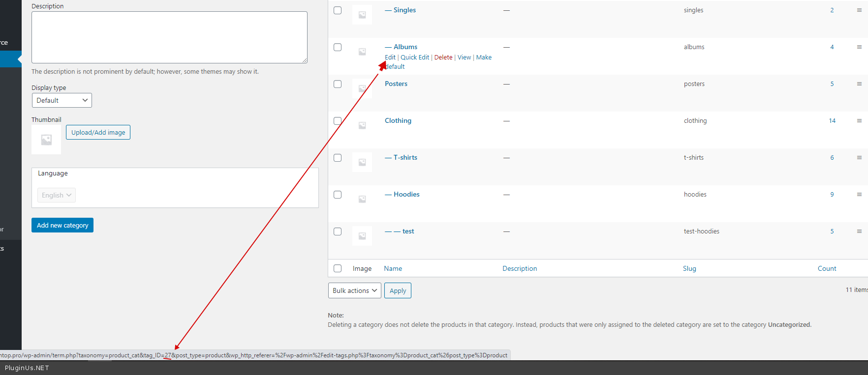Click Quick Edit link under Albums
The image size is (868, 375).
tap(415, 58)
